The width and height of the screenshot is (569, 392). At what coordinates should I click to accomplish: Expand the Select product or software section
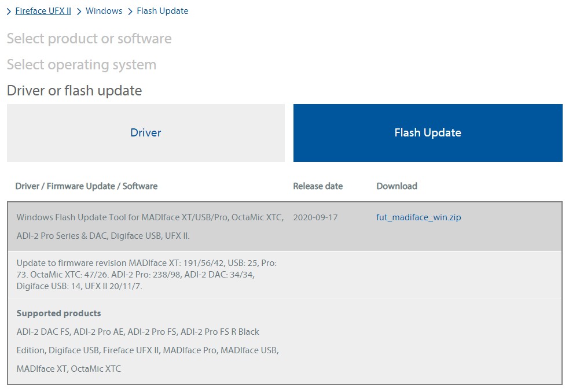click(x=89, y=38)
